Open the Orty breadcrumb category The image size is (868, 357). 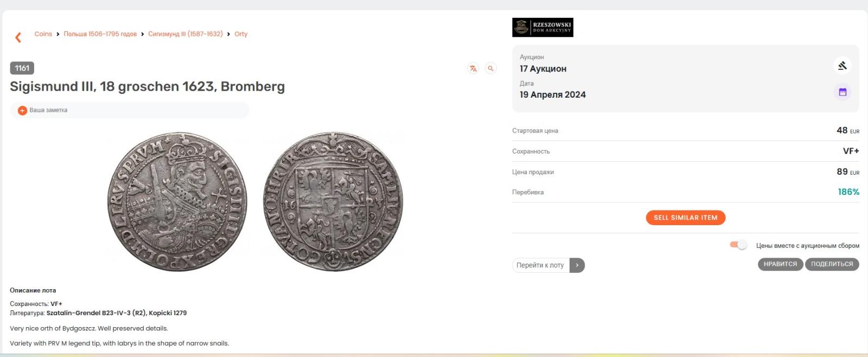click(x=241, y=34)
